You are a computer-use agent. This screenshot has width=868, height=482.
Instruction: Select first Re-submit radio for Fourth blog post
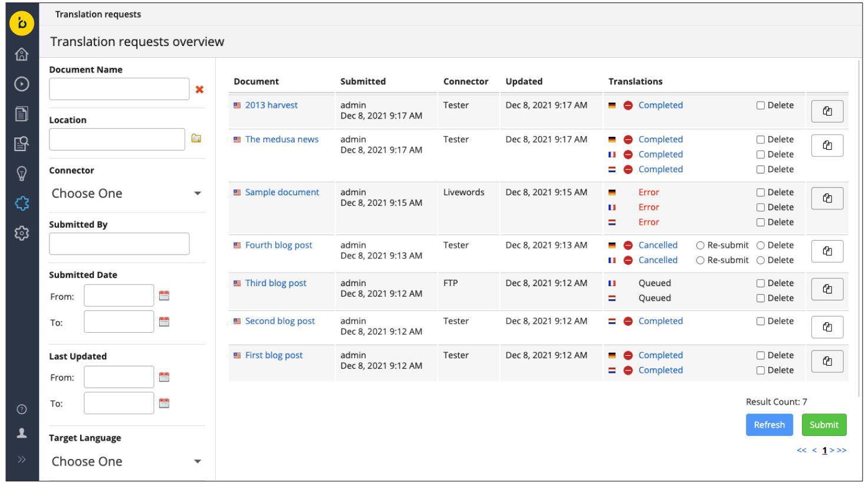700,245
